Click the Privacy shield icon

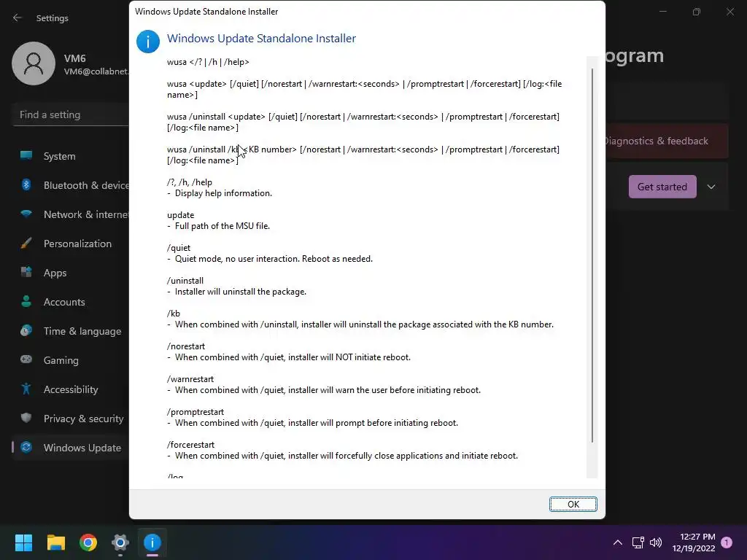coord(26,418)
